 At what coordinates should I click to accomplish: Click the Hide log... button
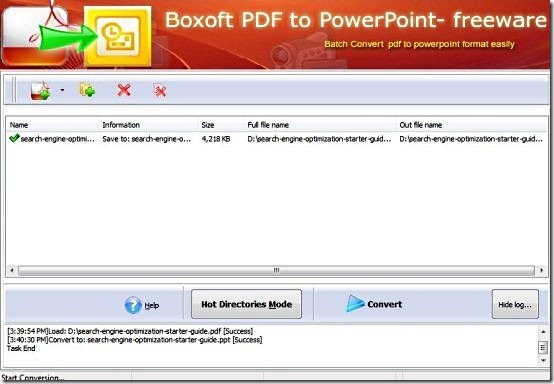pyautogui.click(x=515, y=304)
